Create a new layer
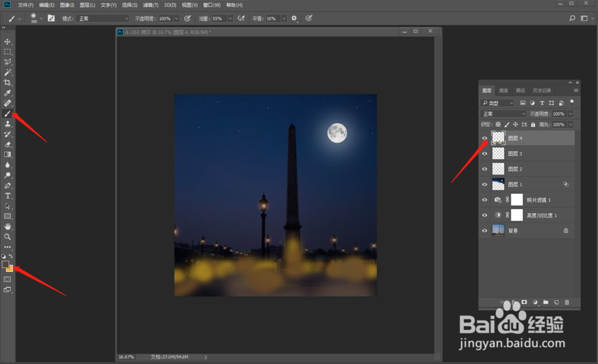The height and width of the screenshot is (364, 598). (x=556, y=302)
